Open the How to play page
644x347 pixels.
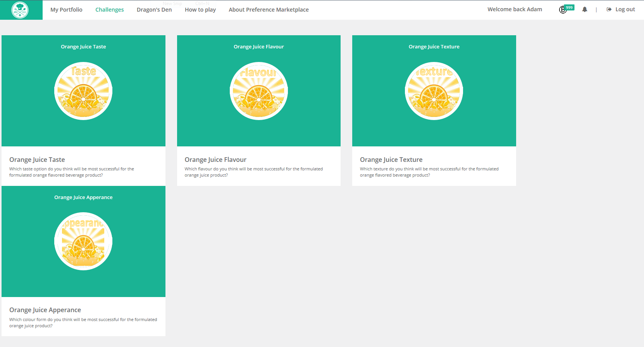[x=200, y=10]
